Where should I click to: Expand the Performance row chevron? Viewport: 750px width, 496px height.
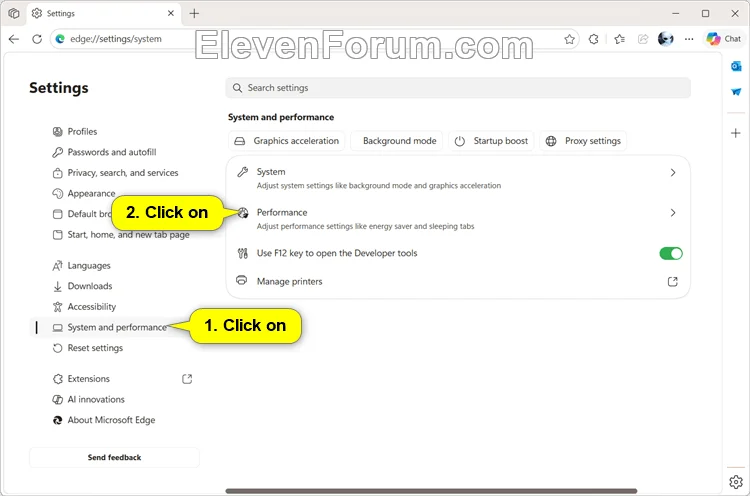click(x=673, y=213)
